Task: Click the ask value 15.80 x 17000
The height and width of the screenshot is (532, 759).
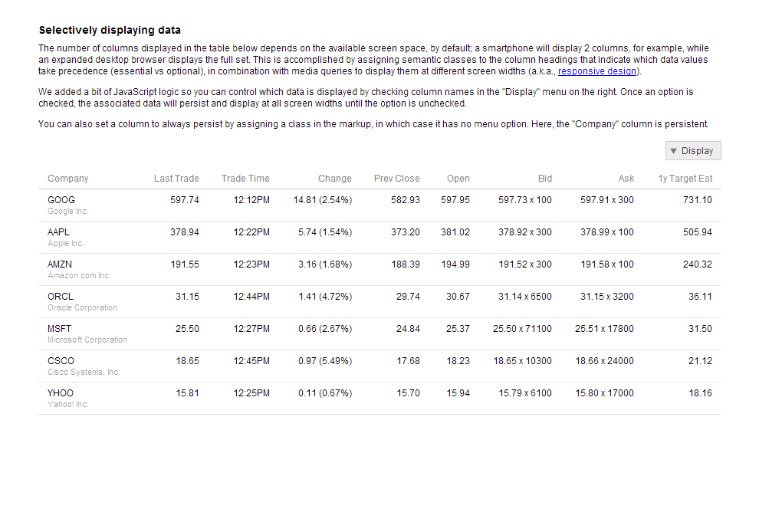Action: coord(604,393)
